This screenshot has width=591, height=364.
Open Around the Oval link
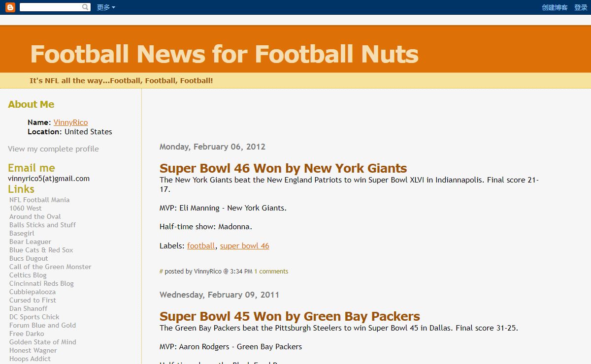35,216
